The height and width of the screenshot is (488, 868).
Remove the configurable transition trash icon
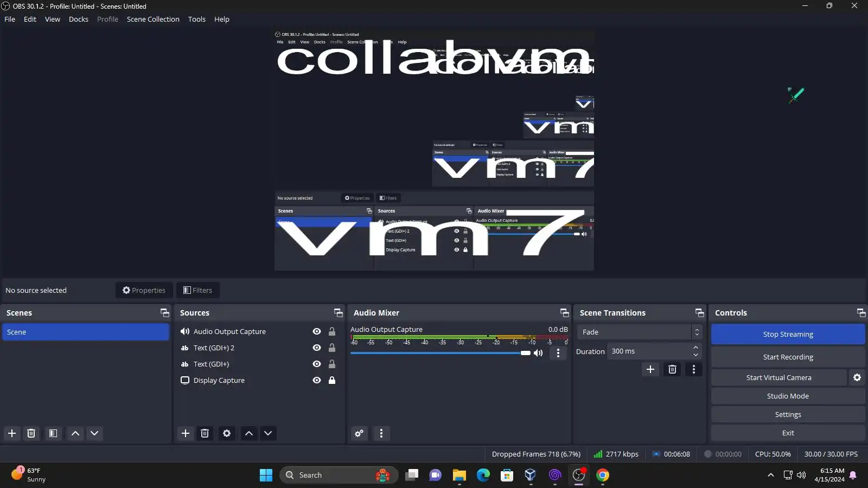tap(672, 369)
